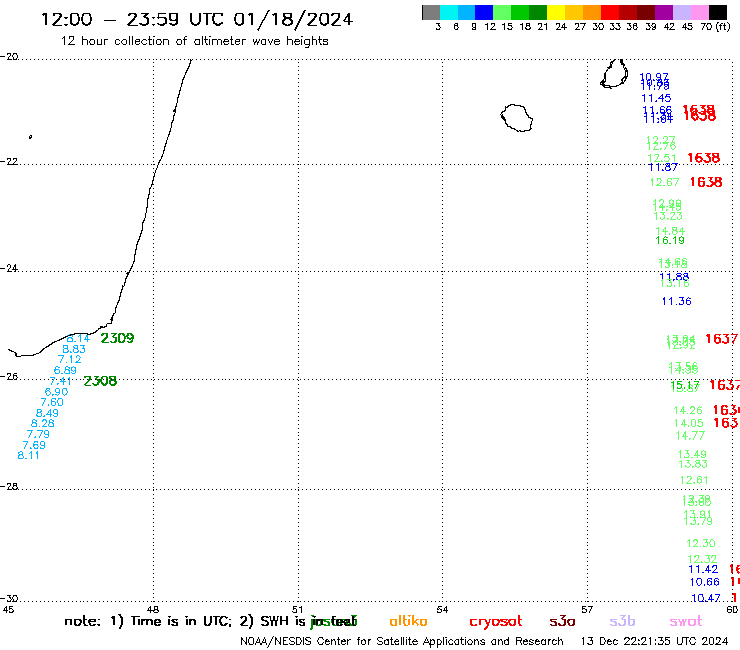Click the NOAA/NESDIS credit line in the footer
The image size is (740, 650).
pyautogui.click(x=402, y=642)
